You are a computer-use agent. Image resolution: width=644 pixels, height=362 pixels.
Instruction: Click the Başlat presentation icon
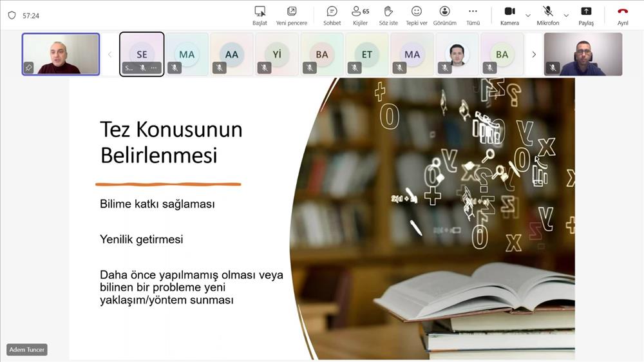260,15
